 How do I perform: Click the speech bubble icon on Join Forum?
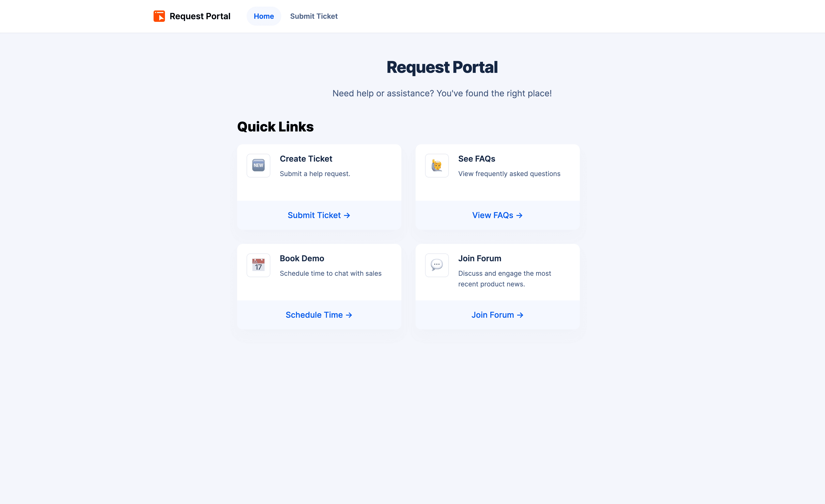click(437, 265)
